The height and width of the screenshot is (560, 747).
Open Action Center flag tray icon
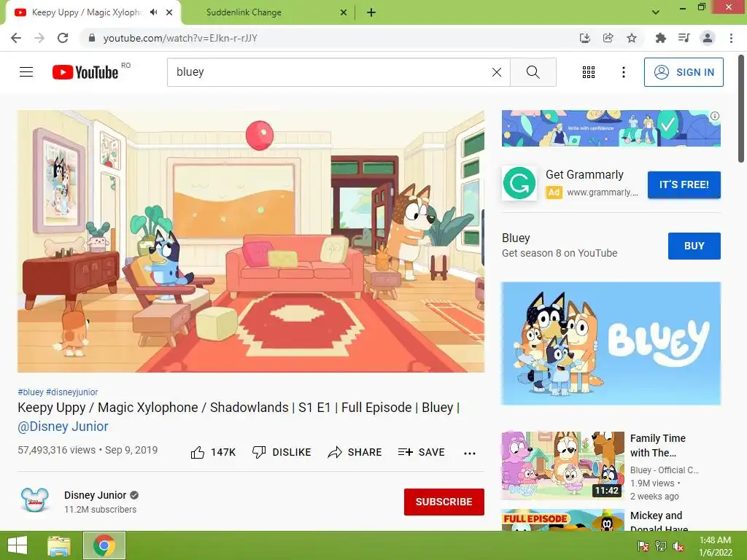643,546
